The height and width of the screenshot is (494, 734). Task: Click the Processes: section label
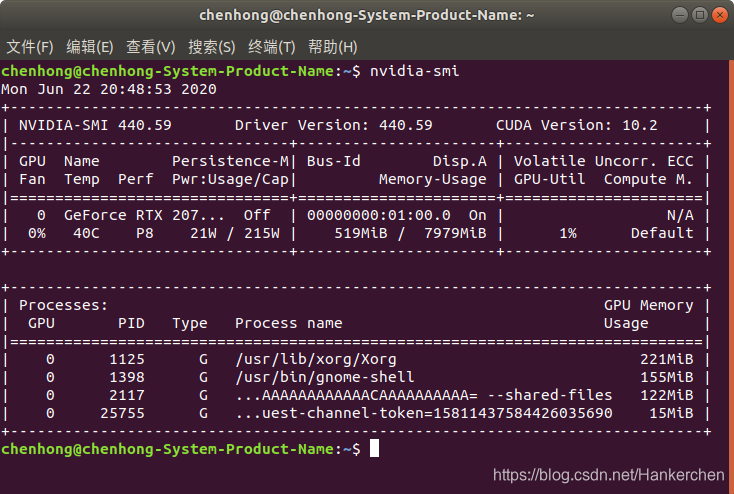coord(63,305)
